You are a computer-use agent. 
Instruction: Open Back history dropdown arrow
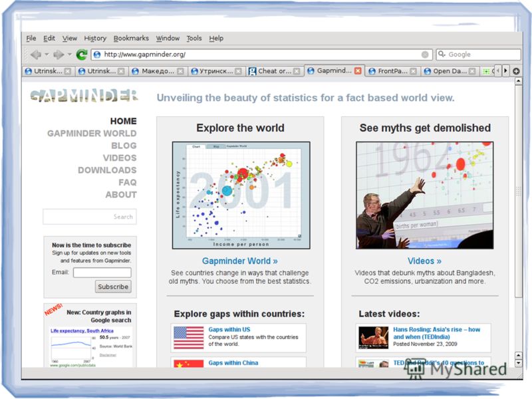point(47,55)
